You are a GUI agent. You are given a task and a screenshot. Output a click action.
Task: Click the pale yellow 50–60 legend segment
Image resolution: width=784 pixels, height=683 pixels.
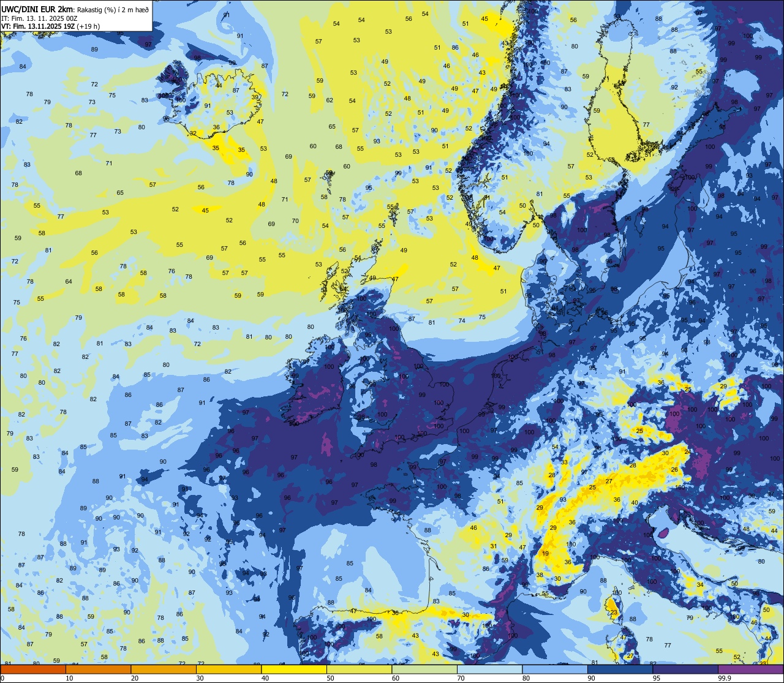[x=359, y=669]
